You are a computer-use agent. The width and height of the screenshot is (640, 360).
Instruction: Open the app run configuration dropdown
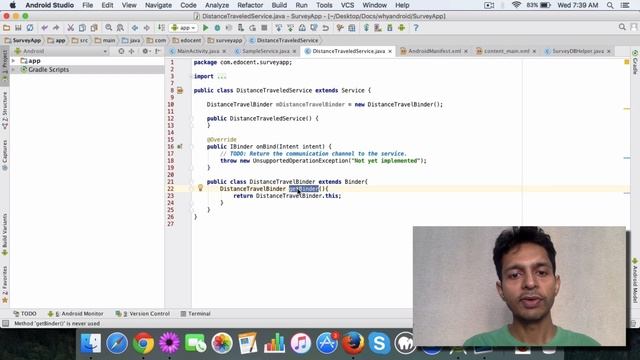pyautogui.click(x=184, y=28)
